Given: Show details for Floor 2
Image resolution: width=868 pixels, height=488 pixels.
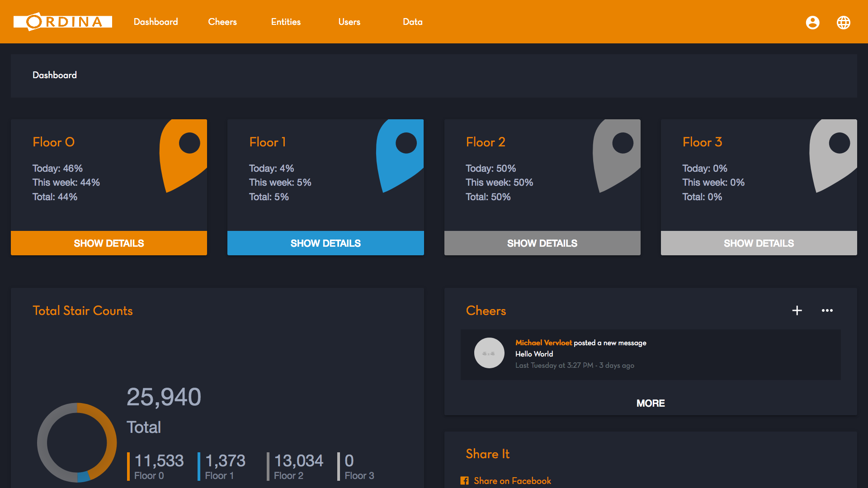Looking at the screenshot, I should tap(542, 243).
